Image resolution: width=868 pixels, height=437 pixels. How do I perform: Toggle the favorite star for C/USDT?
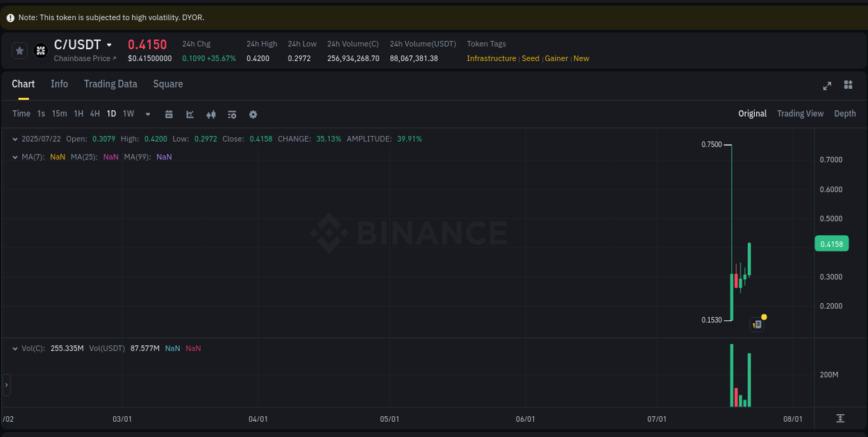pos(19,50)
